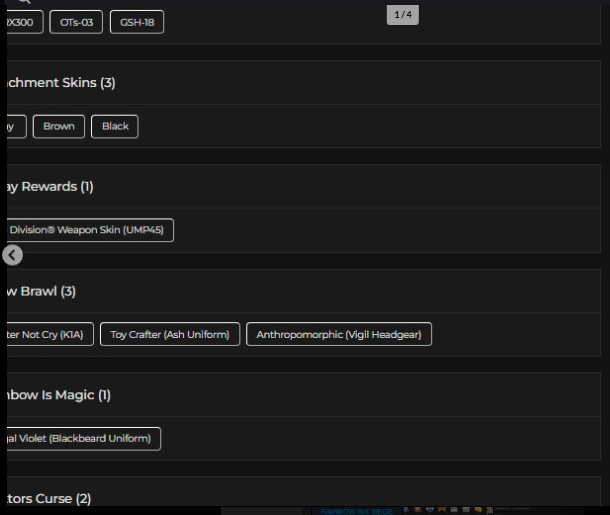Select Anthropomorphic (Vigil Headgear) tag

point(339,334)
